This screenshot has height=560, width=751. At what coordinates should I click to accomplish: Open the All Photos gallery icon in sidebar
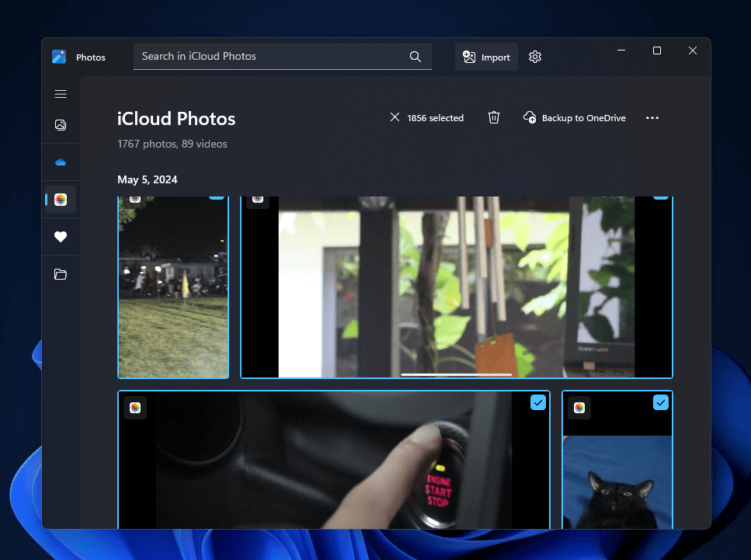(61, 124)
